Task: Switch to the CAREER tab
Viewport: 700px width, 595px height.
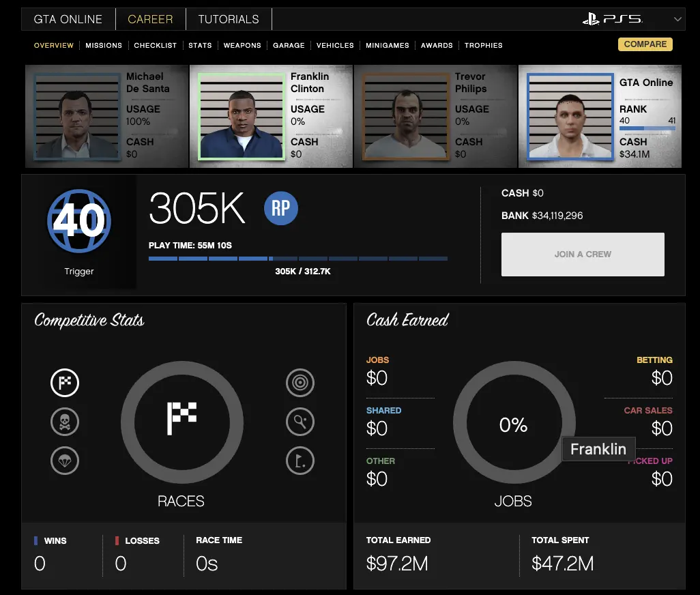Action: coord(150,19)
